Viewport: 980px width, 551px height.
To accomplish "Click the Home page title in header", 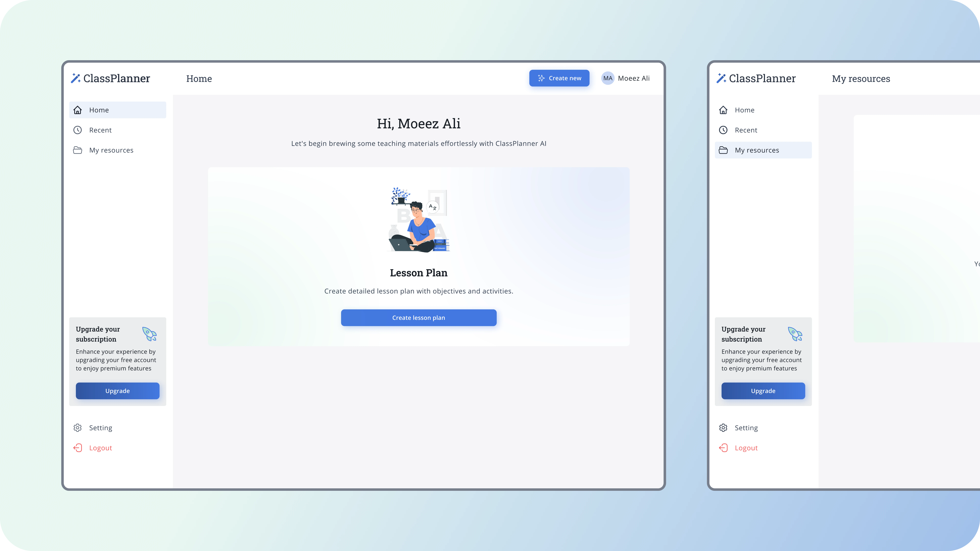I will [x=199, y=79].
